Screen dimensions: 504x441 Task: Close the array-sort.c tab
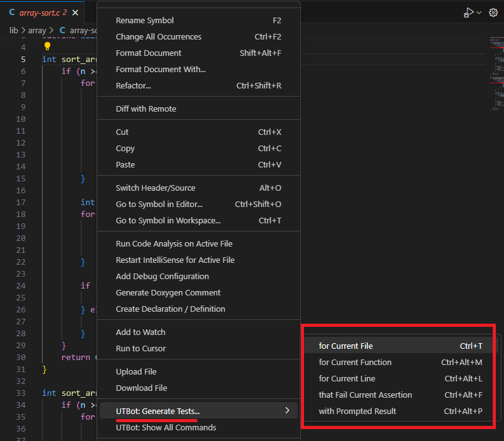[75, 13]
